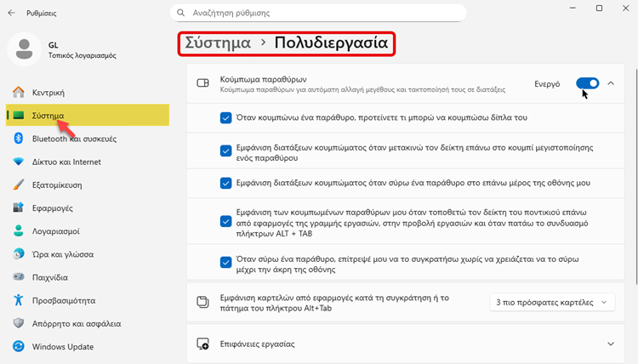
Task: Select the Εξατομίκευση brush icon
Action: point(19,185)
